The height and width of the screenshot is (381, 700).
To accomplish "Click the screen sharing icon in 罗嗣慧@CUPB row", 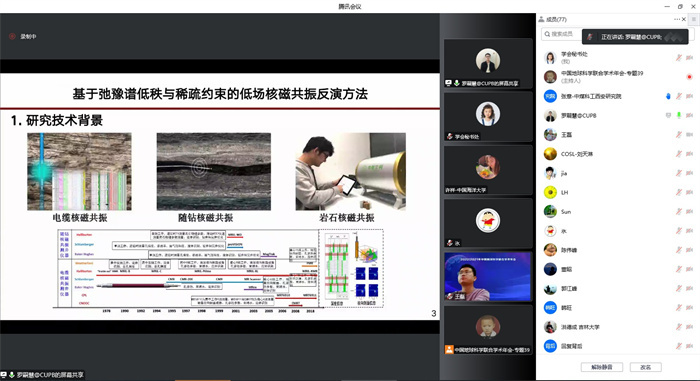I will [668, 115].
